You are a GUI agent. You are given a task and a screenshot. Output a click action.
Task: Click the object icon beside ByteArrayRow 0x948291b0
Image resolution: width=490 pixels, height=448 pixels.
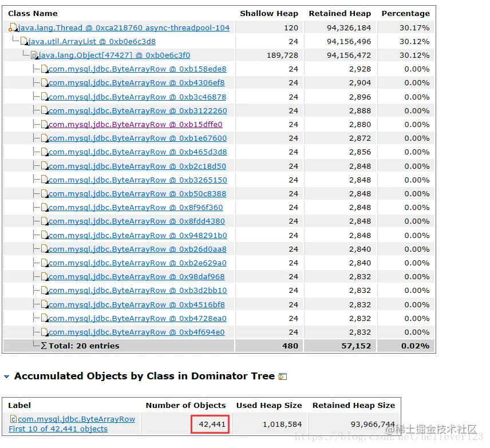[45, 236]
